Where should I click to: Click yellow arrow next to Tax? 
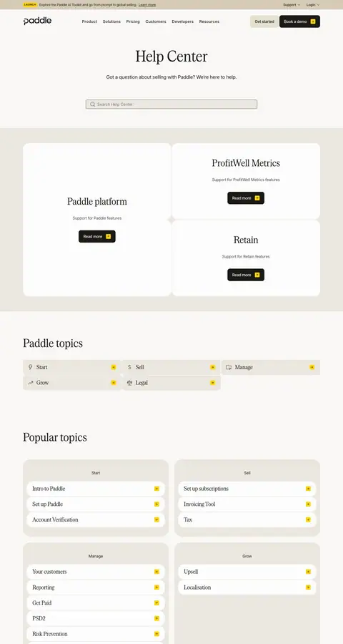click(x=308, y=519)
